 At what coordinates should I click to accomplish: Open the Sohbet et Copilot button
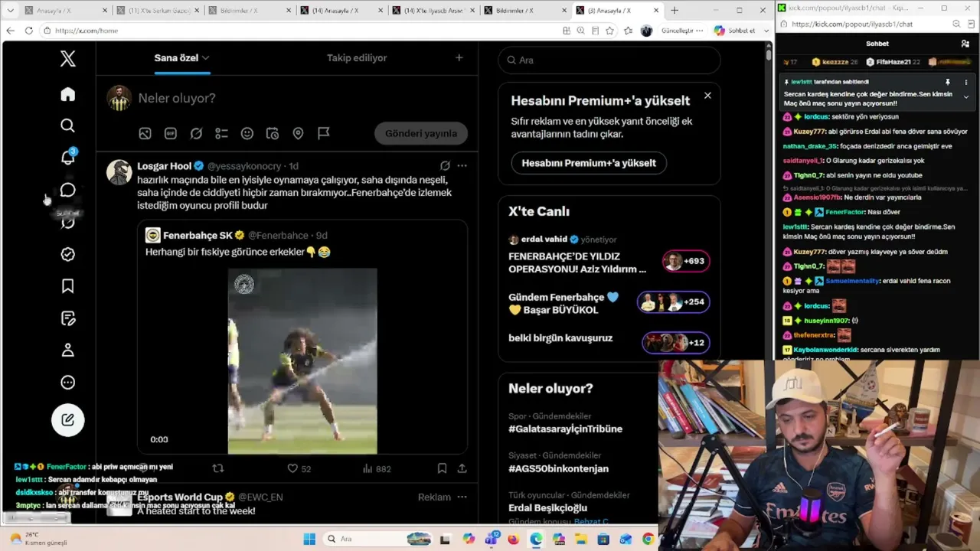pos(735,31)
